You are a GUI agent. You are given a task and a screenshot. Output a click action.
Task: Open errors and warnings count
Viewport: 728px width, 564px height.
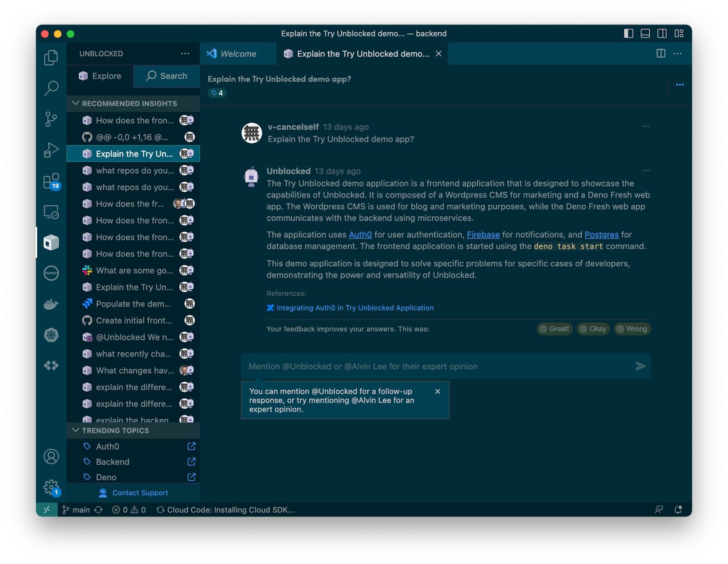[x=129, y=510]
